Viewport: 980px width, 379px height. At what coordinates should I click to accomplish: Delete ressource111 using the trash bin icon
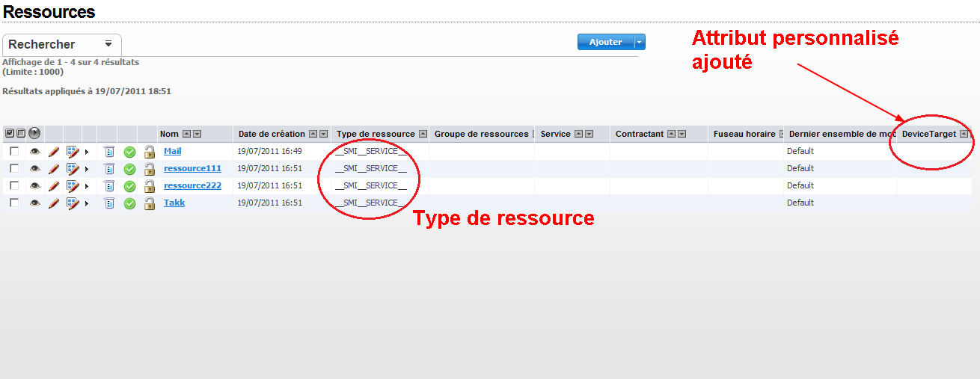108,168
